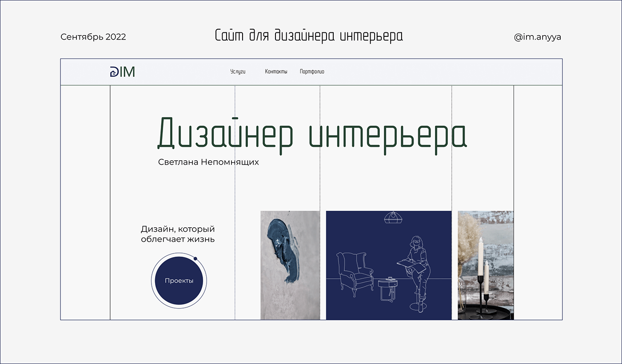The image size is (622, 364).
Task: Click the pendant lamp line drawing
Action: [x=392, y=218]
